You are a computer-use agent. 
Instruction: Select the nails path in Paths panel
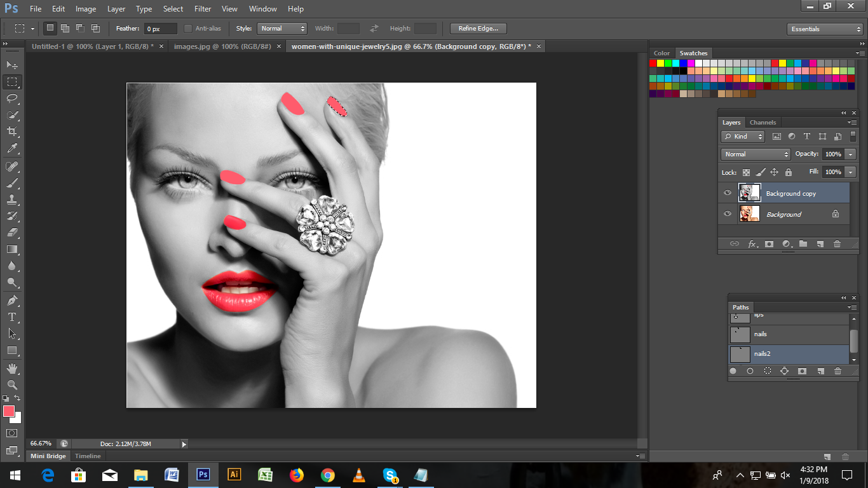[788, 334]
